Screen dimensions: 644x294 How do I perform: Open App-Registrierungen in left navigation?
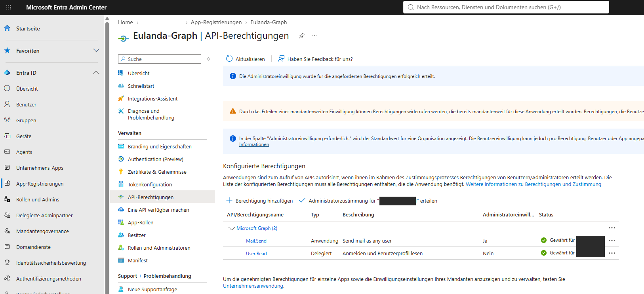click(40, 184)
